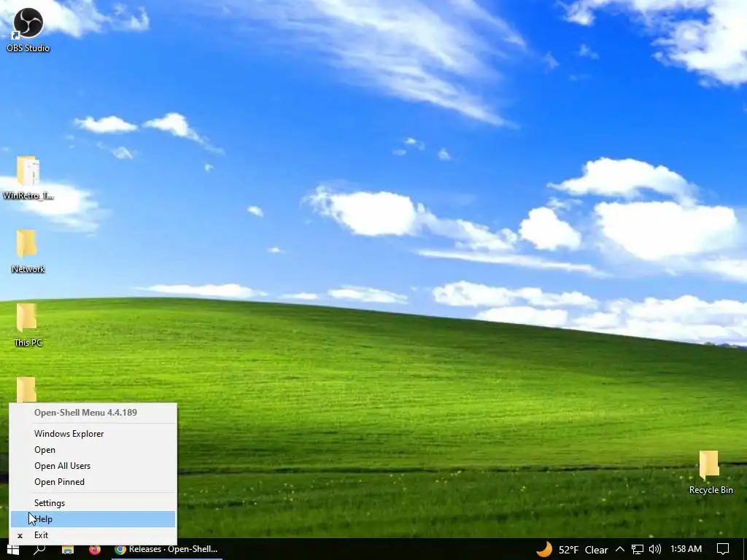Screen dimensions: 747x560
Task: Click Help in the context menu
Action: tap(93, 519)
